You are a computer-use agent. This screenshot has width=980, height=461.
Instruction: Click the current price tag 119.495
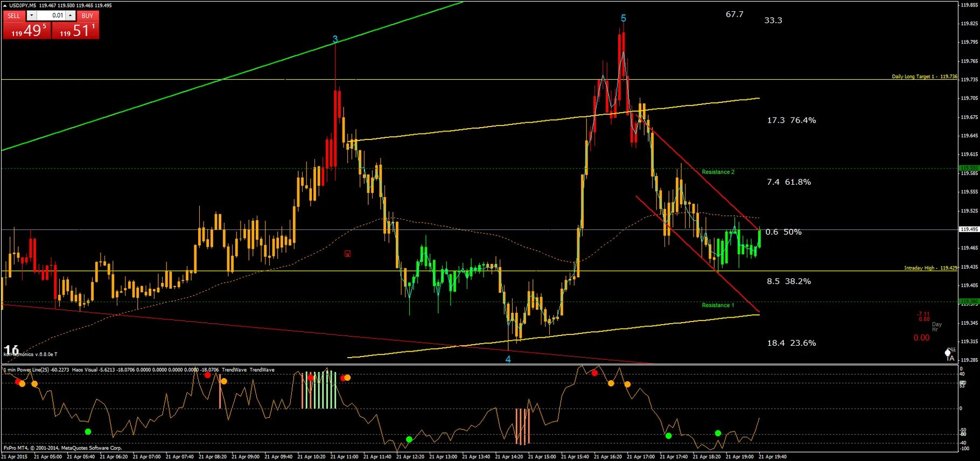pyautogui.click(x=969, y=229)
